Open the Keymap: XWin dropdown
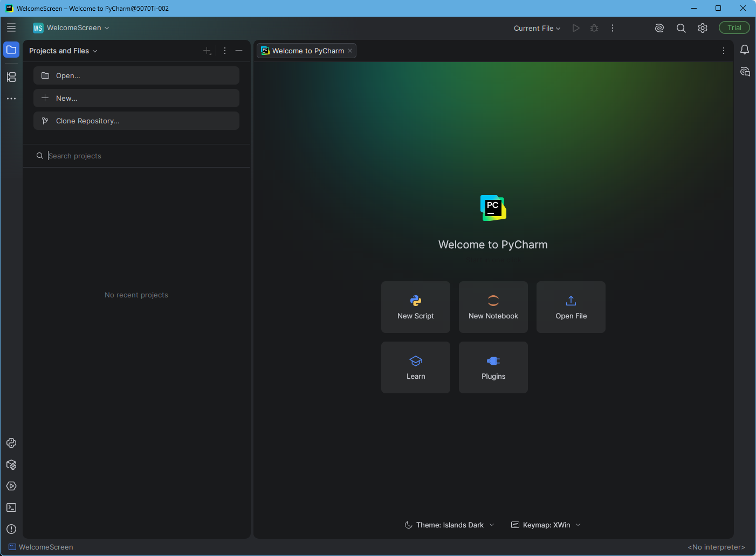This screenshot has height=556, width=756. click(x=546, y=525)
